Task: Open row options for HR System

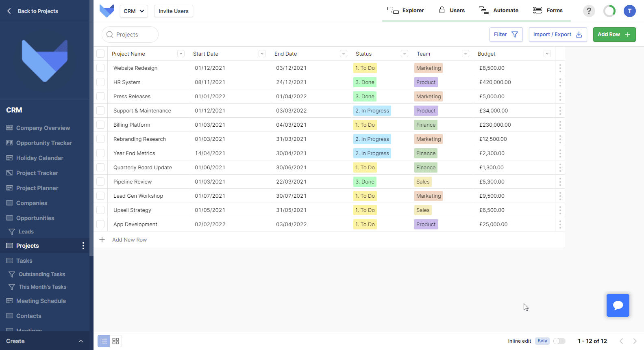Action: click(560, 82)
